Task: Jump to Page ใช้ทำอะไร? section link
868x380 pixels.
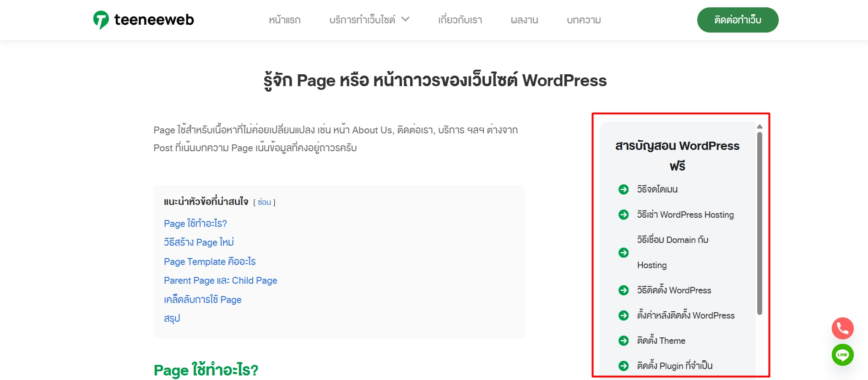Action: tap(195, 223)
